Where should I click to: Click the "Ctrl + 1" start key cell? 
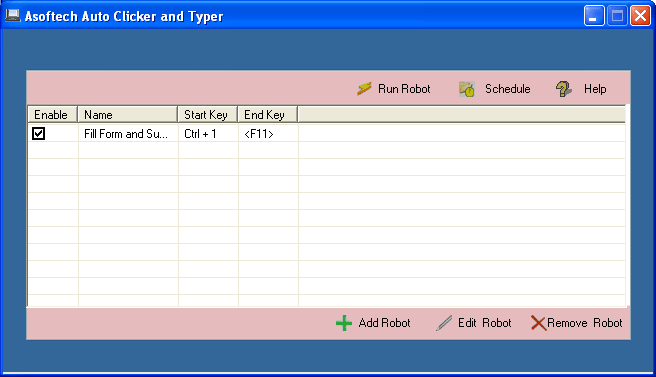tap(200, 134)
